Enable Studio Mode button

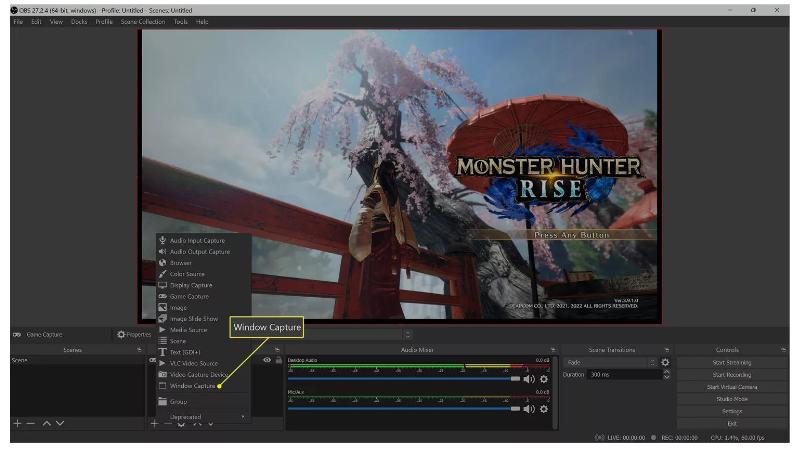(732, 399)
